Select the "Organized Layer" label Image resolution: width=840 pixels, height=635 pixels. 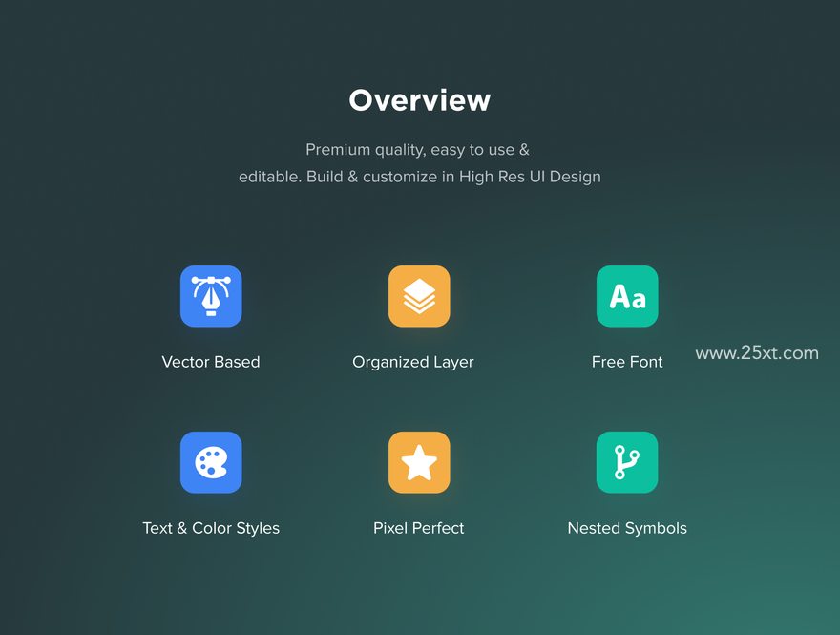tap(413, 362)
